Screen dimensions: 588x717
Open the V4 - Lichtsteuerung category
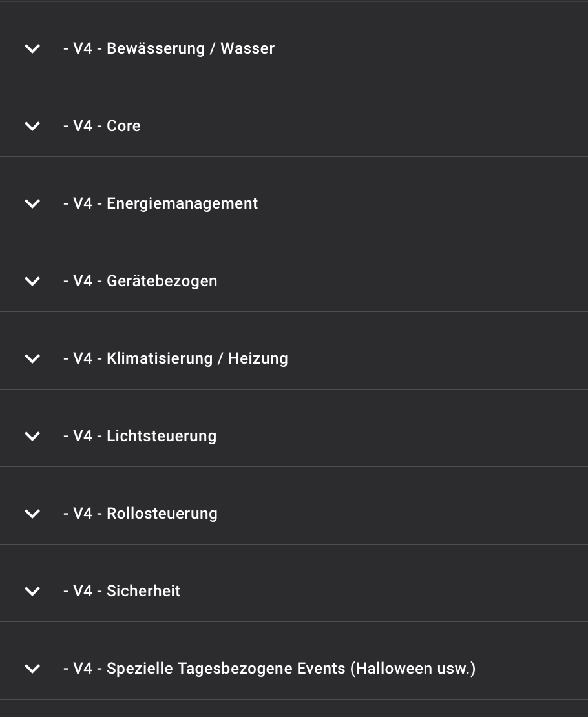tap(140, 436)
